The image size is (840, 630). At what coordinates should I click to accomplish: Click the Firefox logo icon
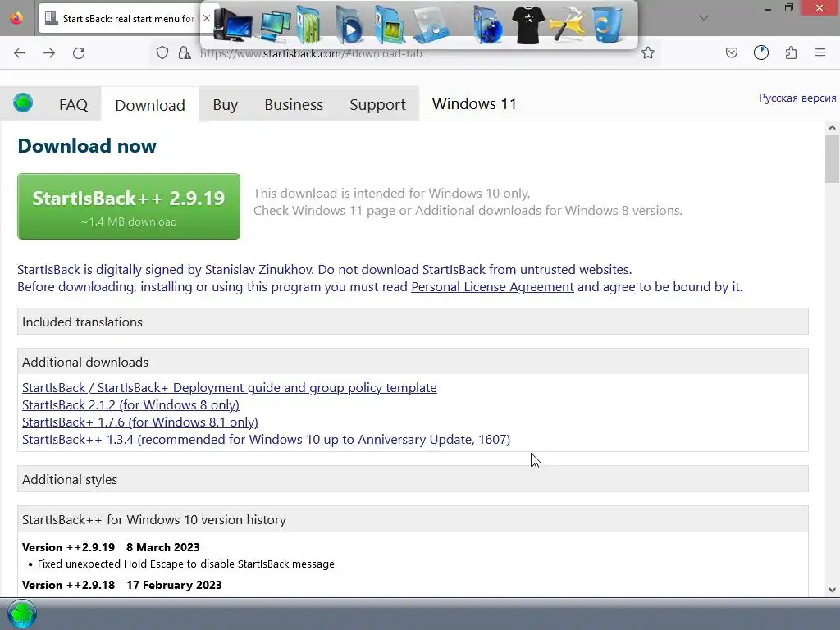tap(16, 18)
